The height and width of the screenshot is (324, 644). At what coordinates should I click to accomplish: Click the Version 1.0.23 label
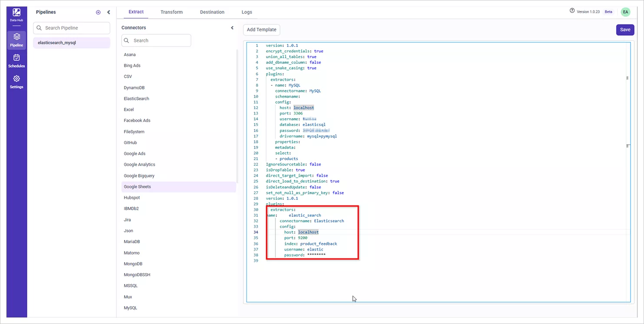pyautogui.click(x=588, y=12)
